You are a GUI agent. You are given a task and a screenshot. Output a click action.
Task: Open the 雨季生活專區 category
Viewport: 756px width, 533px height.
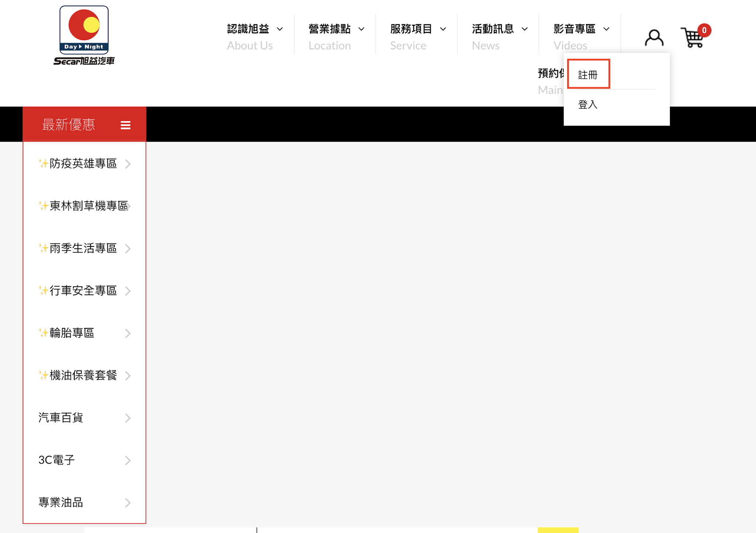coord(83,249)
